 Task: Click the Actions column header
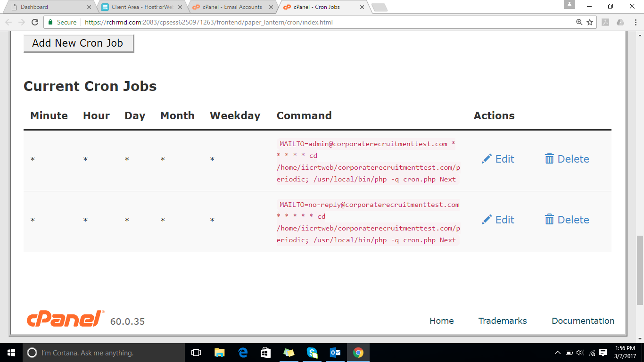point(494,116)
